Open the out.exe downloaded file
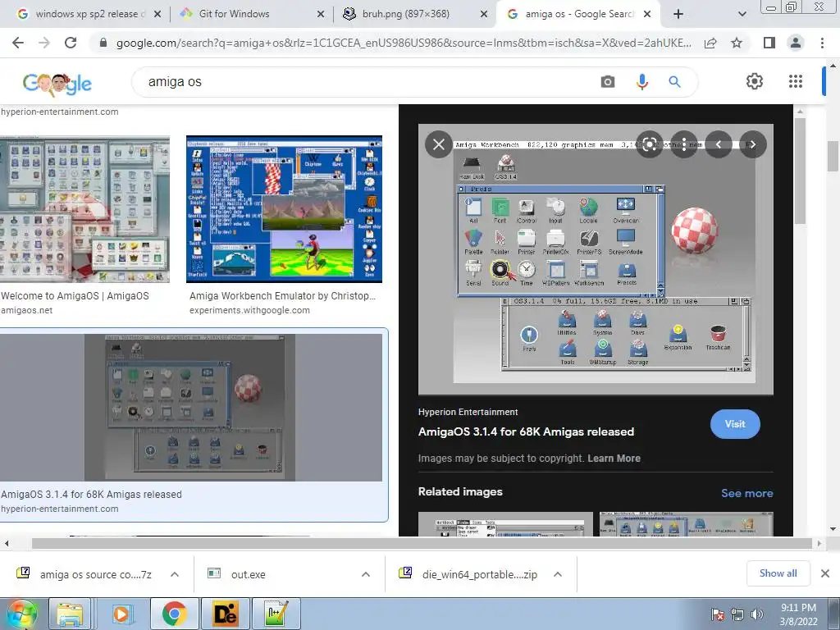 [x=248, y=574]
